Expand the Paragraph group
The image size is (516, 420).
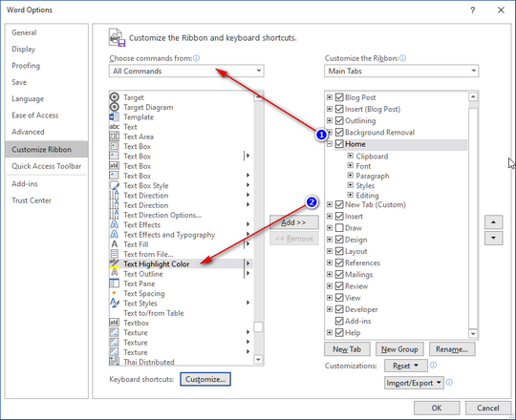[x=351, y=176]
